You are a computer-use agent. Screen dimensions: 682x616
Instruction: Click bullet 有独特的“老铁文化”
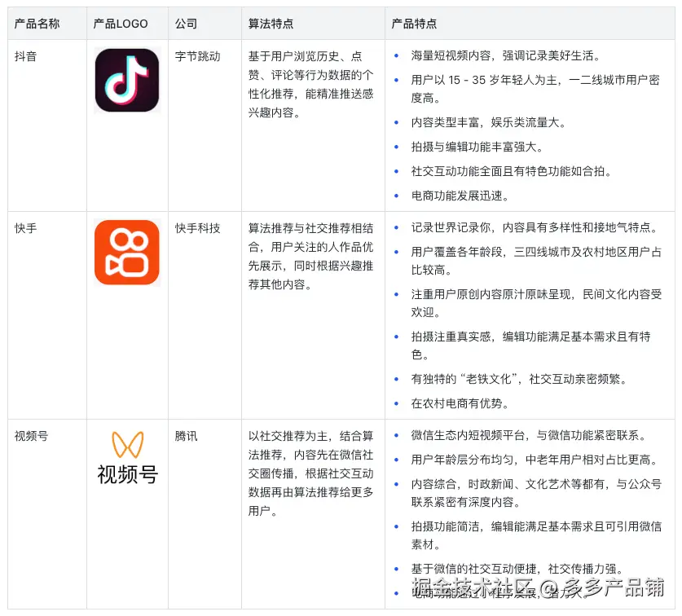(x=520, y=379)
